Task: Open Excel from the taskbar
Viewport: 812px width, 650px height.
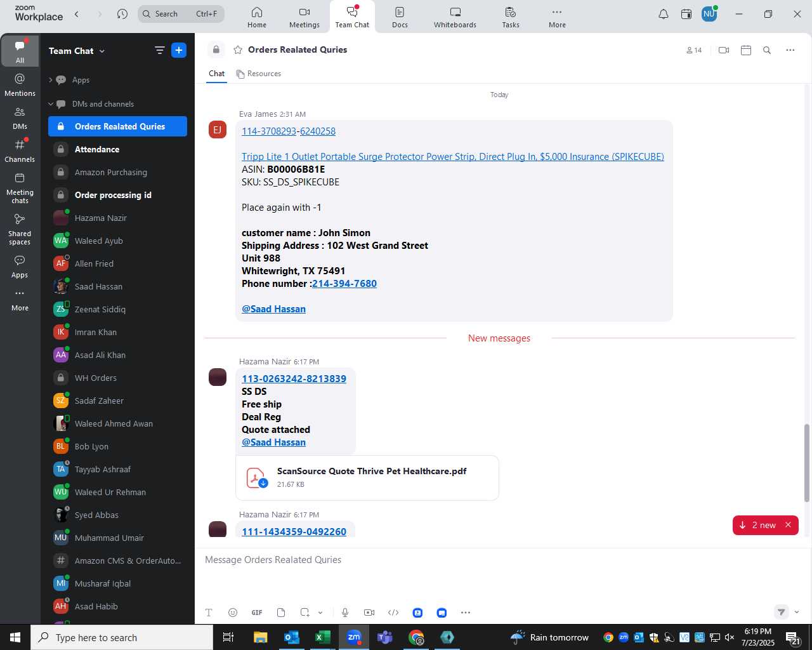Action: coord(322,637)
